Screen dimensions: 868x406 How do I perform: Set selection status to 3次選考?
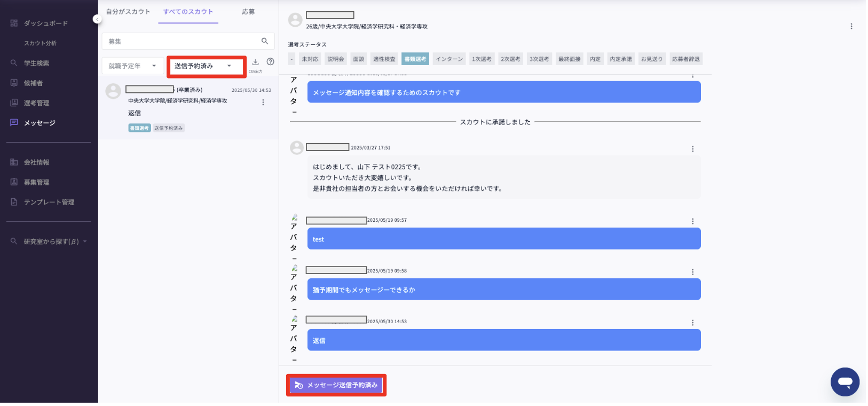tap(539, 59)
